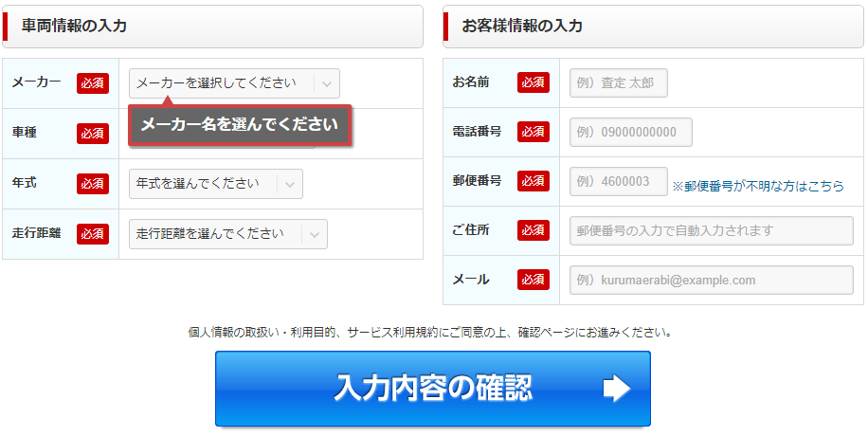
Task: Open the 郵便番号が不明な方はこちら link
Action: coord(758,187)
